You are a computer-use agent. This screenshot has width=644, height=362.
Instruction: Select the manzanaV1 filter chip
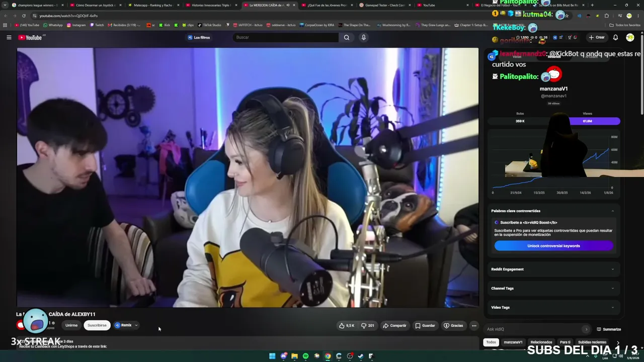513,342
